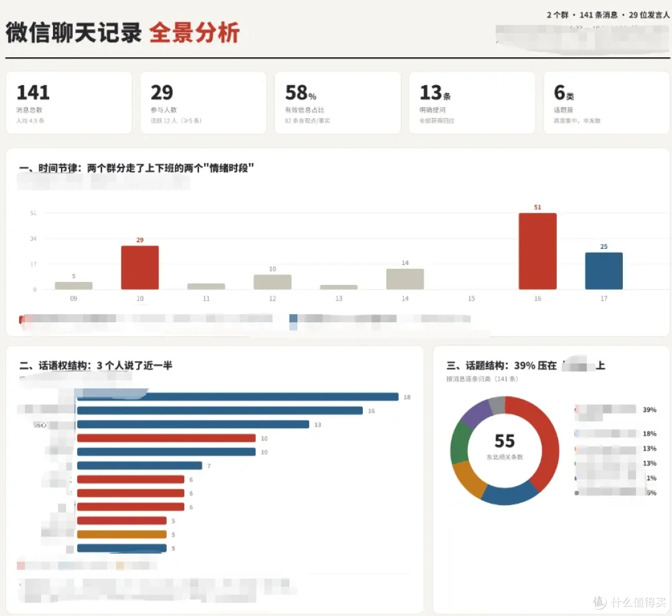Image resolution: width=672 pixels, height=616 pixels.
Task: Open the 29 参与人数 stat card
Action: (x=203, y=103)
